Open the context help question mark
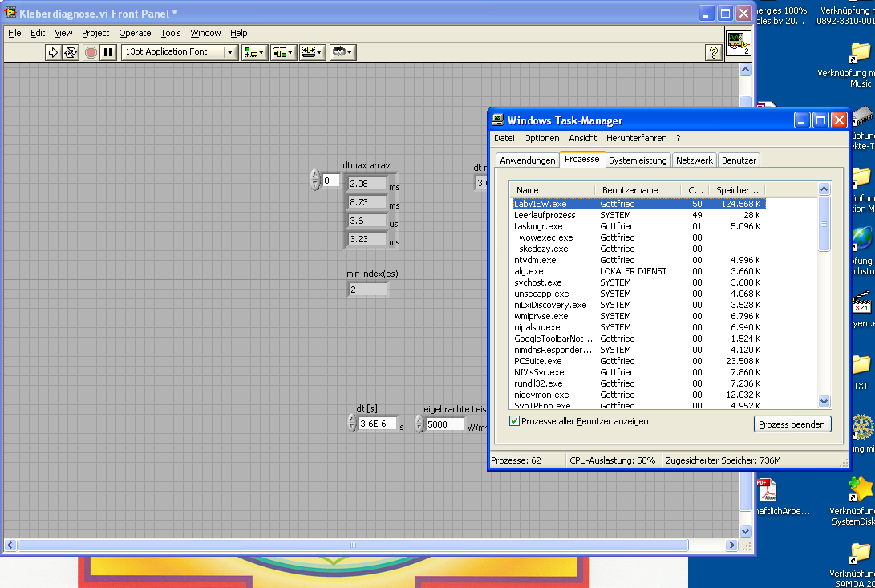The width and height of the screenshot is (875, 588). 713,52
